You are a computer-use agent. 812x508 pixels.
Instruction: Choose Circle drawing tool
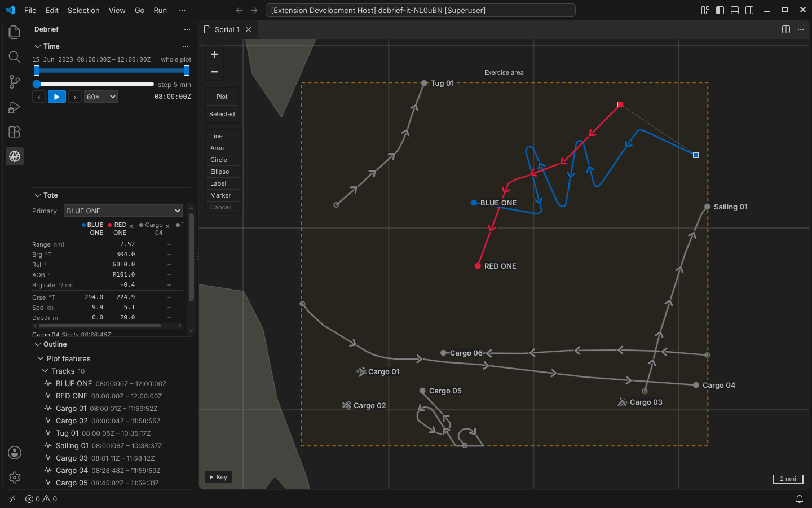(x=223, y=160)
